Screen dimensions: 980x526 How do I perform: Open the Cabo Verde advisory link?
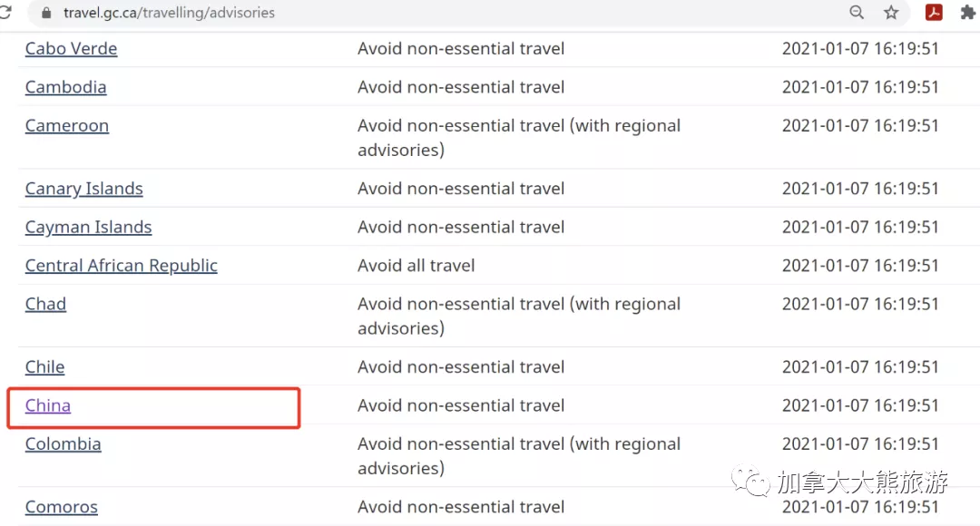[72, 49]
